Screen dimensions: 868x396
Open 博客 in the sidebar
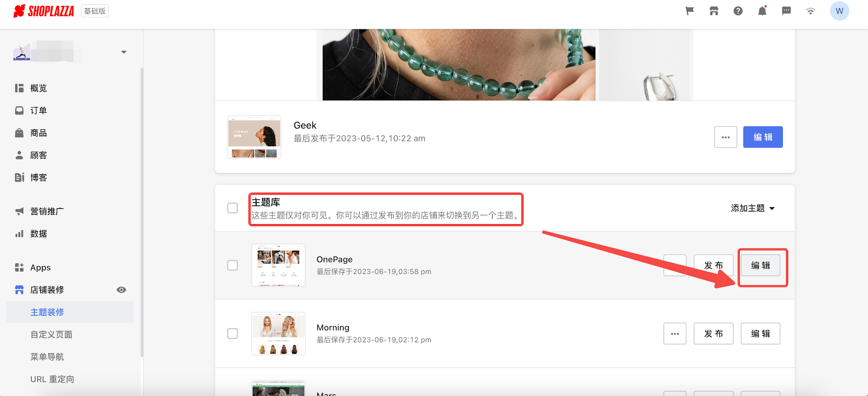(39, 177)
